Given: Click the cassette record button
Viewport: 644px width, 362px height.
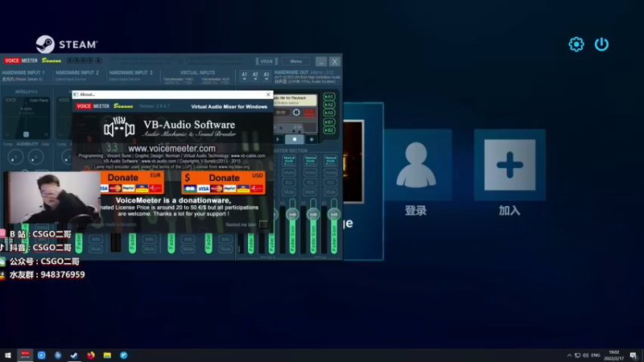Looking at the screenshot, I should pyautogui.click(x=312, y=139).
